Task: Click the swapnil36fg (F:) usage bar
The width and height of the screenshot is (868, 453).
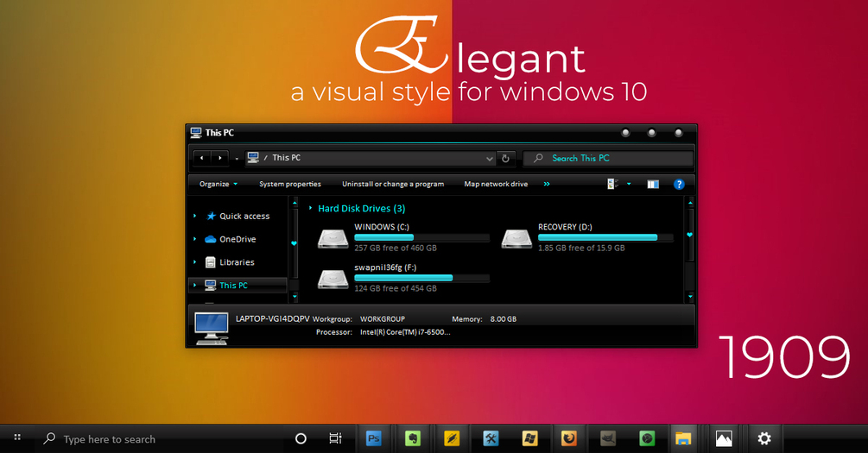Action: coord(421,278)
